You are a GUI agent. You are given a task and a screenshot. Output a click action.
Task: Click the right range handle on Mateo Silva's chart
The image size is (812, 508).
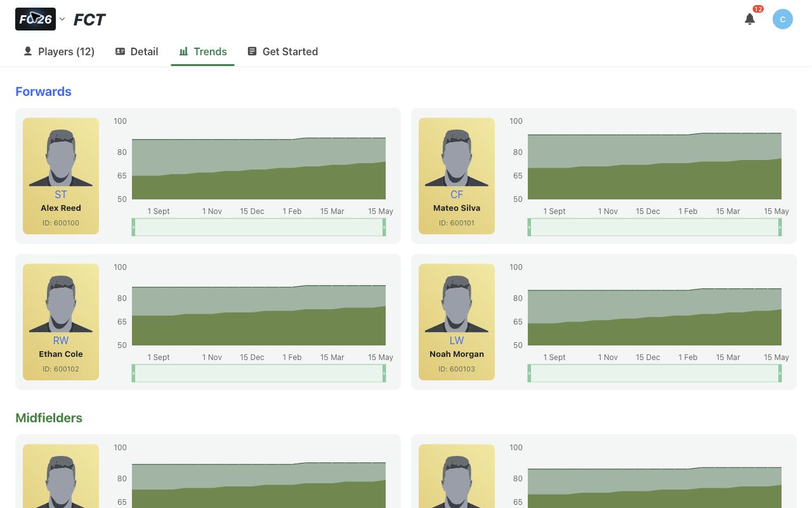780,227
